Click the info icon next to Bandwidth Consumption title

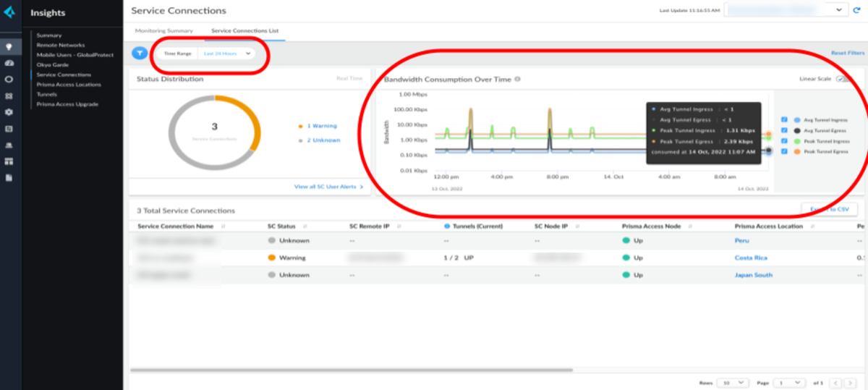point(518,80)
